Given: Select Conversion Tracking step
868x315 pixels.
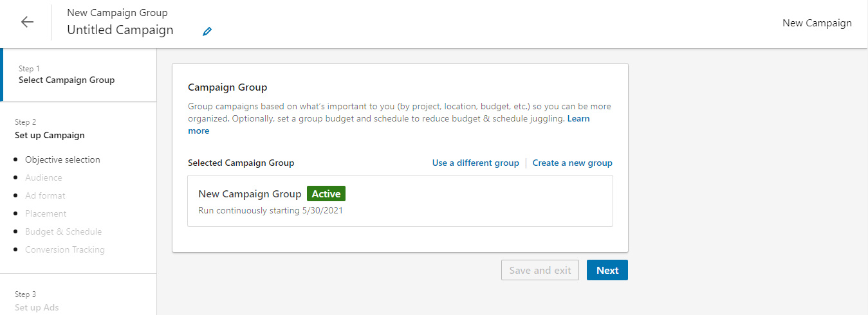Looking at the screenshot, I should click(64, 249).
